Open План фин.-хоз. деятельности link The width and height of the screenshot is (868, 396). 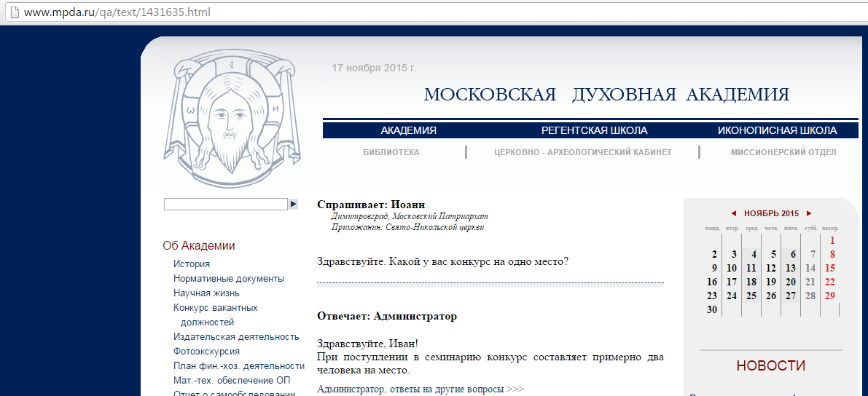pos(239,366)
